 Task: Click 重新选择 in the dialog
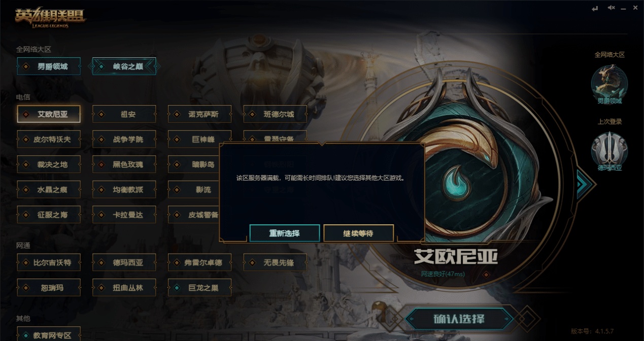pyautogui.click(x=285, y=233)
